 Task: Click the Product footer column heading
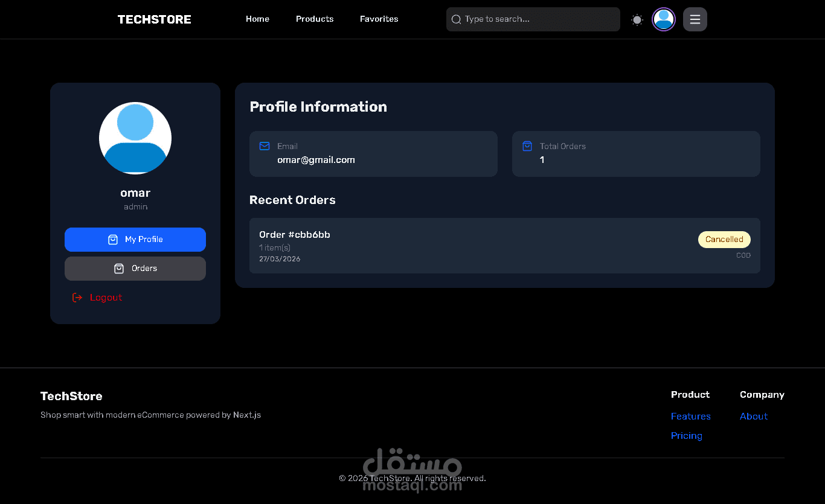click(x=690, y=395)
